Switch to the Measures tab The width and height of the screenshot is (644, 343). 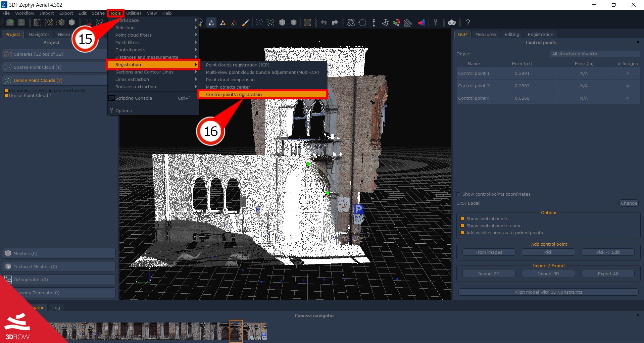[485, 34]
